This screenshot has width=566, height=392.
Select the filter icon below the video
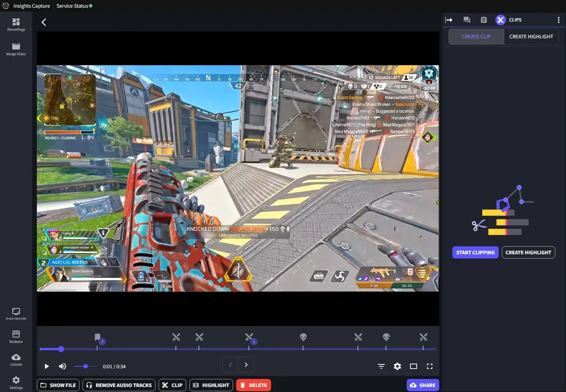click(381, 366)
